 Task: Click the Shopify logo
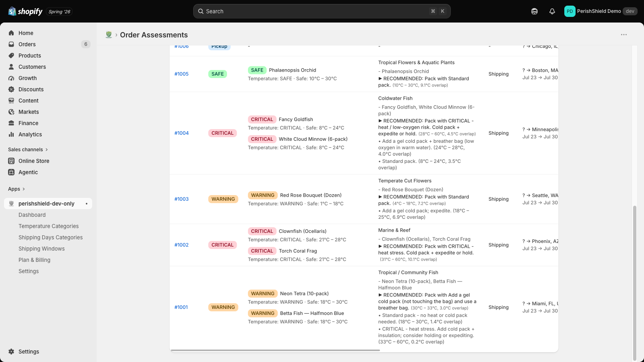[x=25, y=11]
